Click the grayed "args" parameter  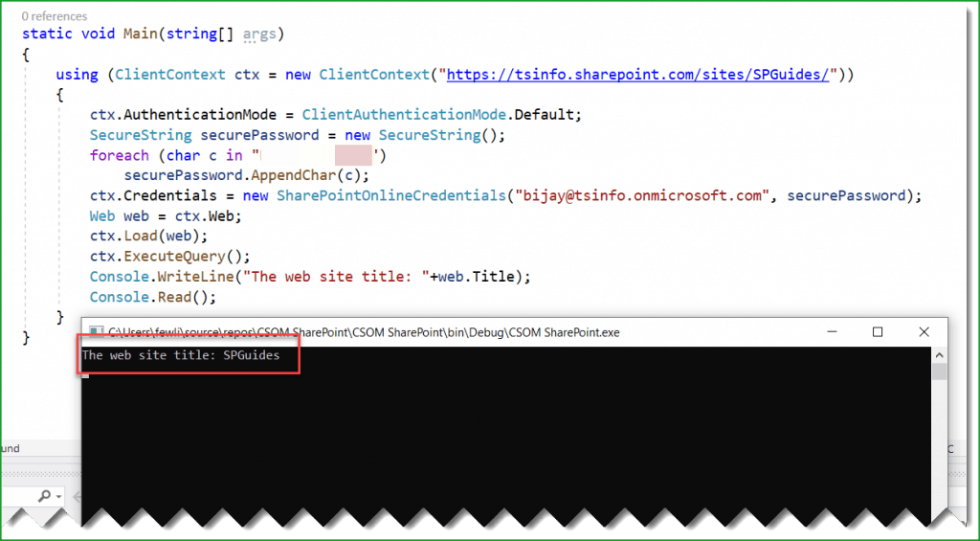point(259,34)
